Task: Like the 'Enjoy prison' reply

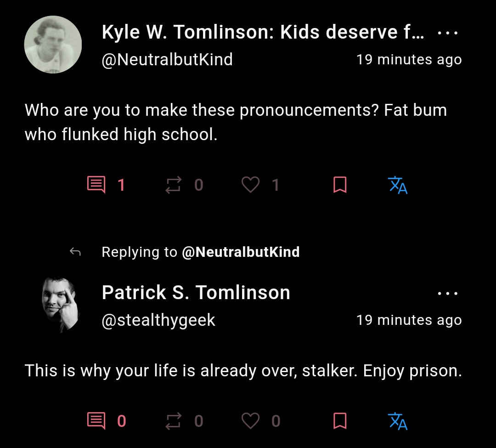Action: coord(251,421)
